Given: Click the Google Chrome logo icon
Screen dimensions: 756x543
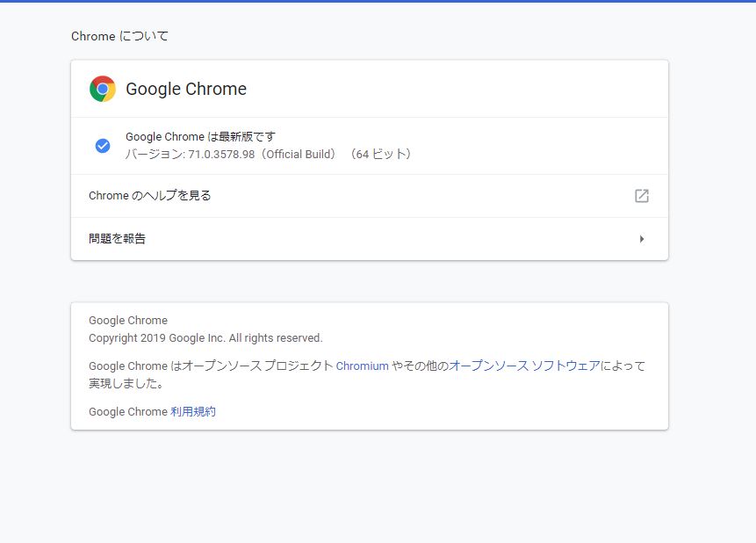Looking at the screenshot, I should pyautogui.click(x=103, y=89).
